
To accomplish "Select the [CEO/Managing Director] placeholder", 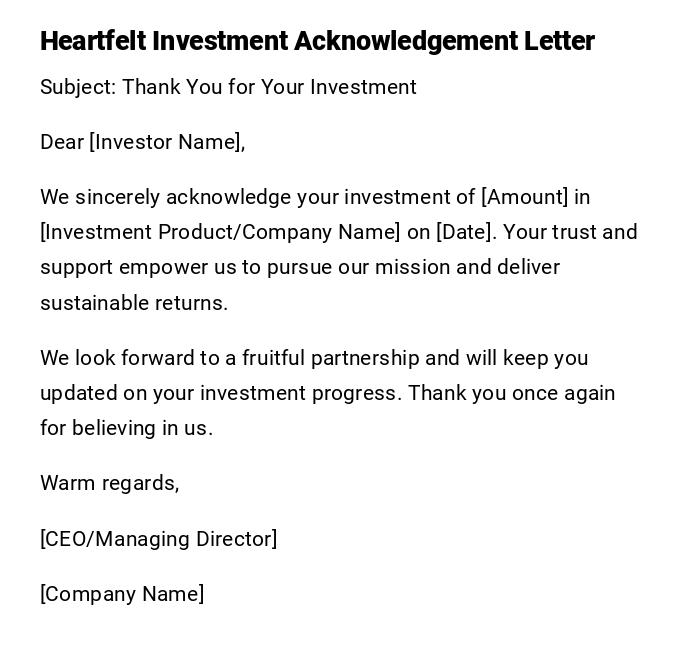I will 158,539.
